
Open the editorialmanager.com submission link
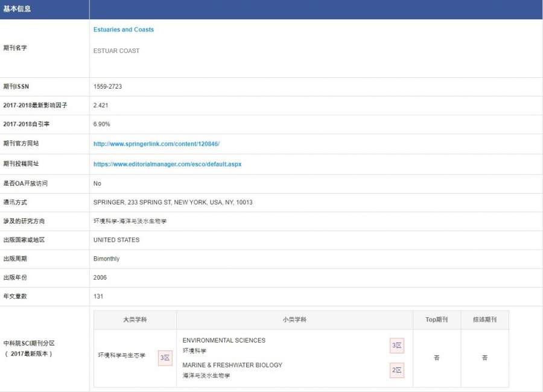click(x=167, y=164)
